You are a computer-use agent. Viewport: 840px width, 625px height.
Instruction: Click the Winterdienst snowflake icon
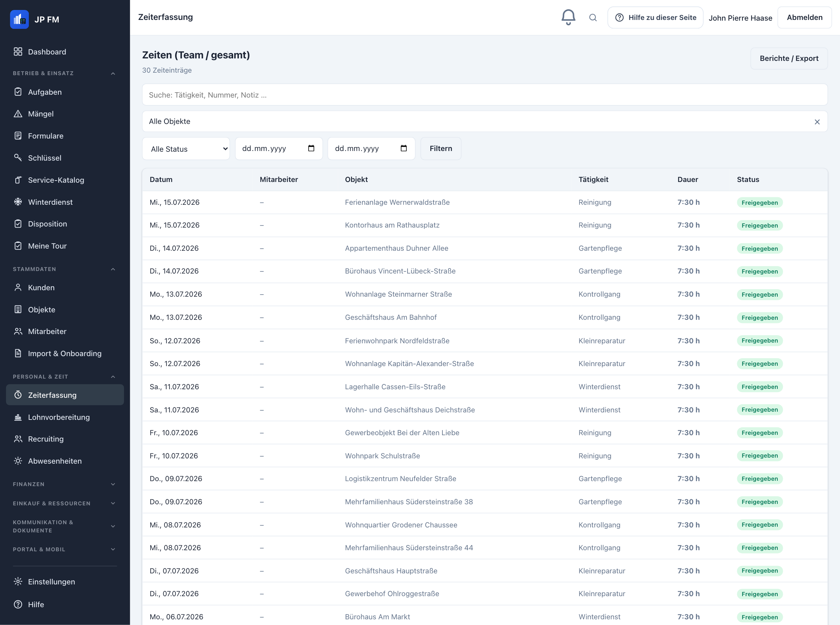[18, 202]
